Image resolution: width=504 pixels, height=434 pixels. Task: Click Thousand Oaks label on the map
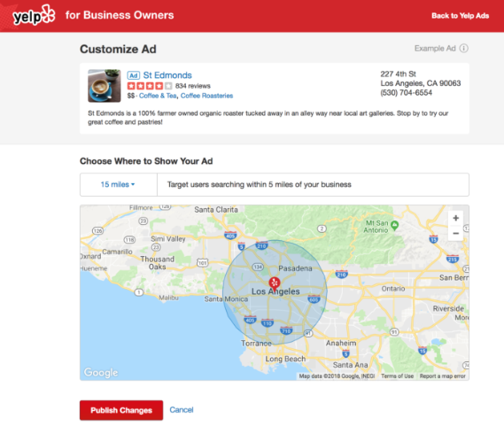click(x=157, y=263)
